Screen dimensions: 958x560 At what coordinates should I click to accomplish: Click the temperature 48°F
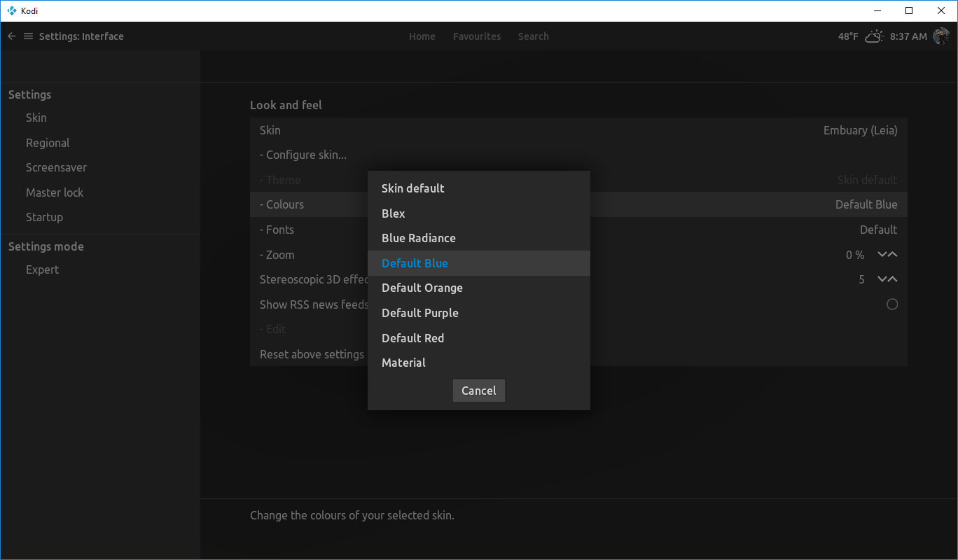tap(848, 36)
